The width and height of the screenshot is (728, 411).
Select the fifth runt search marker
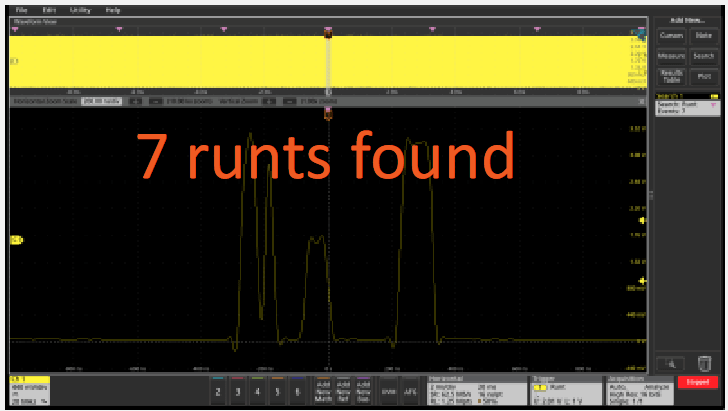point(433,29)
